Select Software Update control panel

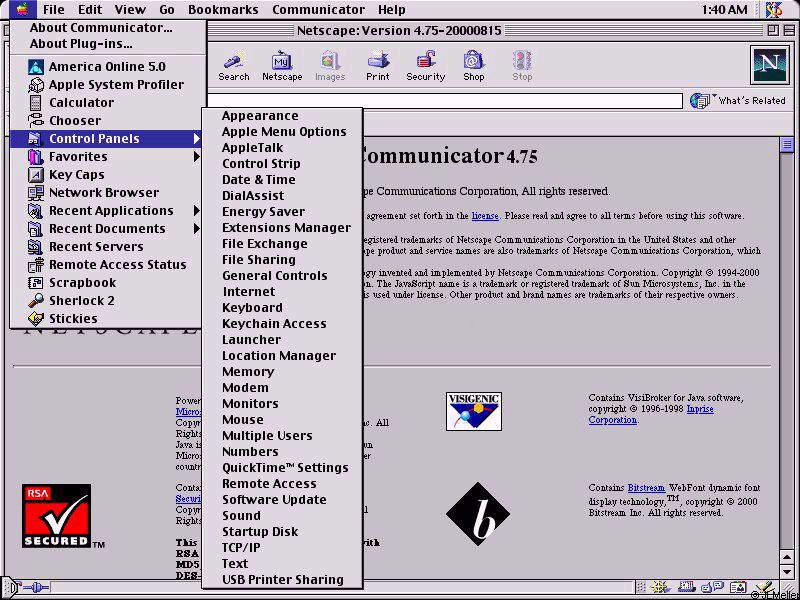click(282, 499)
